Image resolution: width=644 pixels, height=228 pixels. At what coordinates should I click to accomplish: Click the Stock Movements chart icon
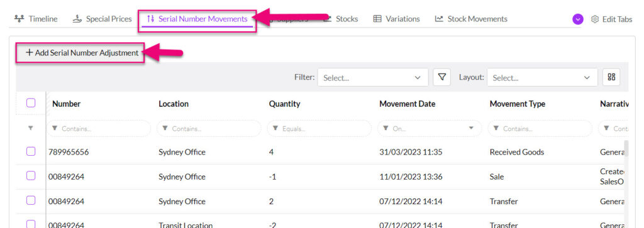(x=439, y=19)
